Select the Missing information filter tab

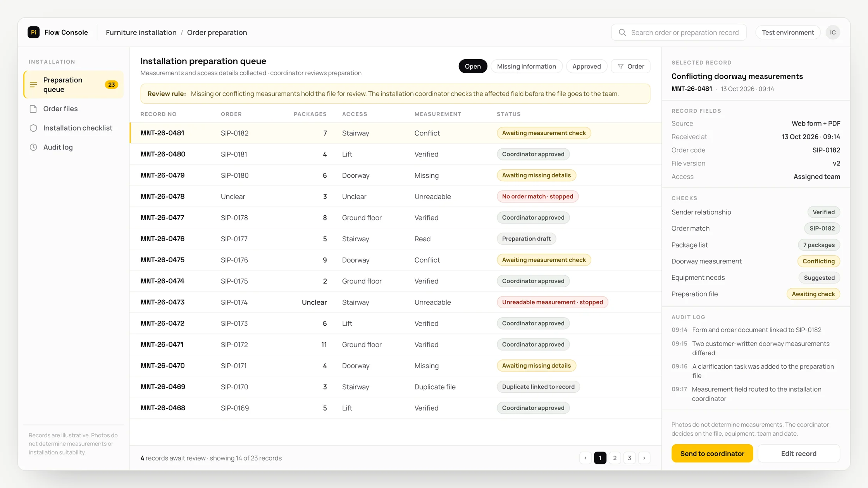526,66
